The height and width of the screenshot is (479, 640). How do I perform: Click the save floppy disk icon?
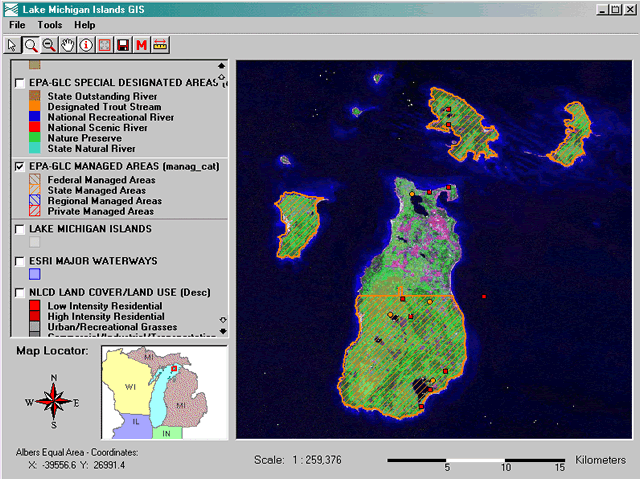pyautogui.click(x=123, y=45)
